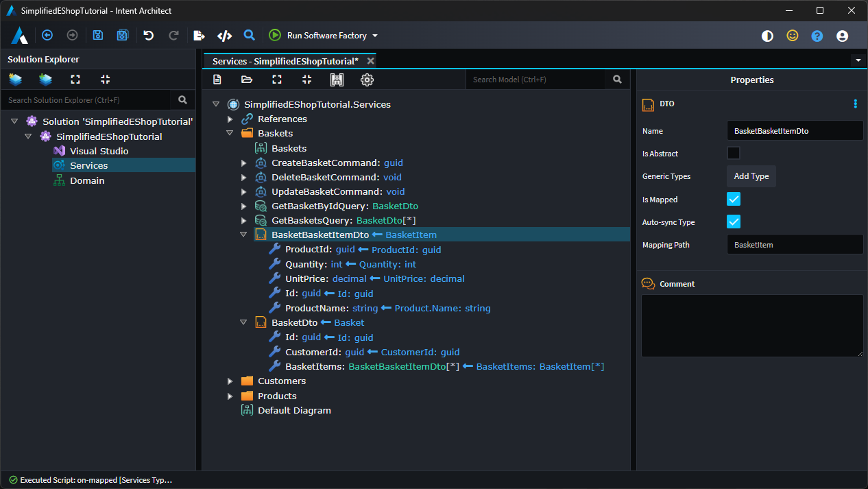Close the Services - SimplifiedEShopTutorial tab

370,61
